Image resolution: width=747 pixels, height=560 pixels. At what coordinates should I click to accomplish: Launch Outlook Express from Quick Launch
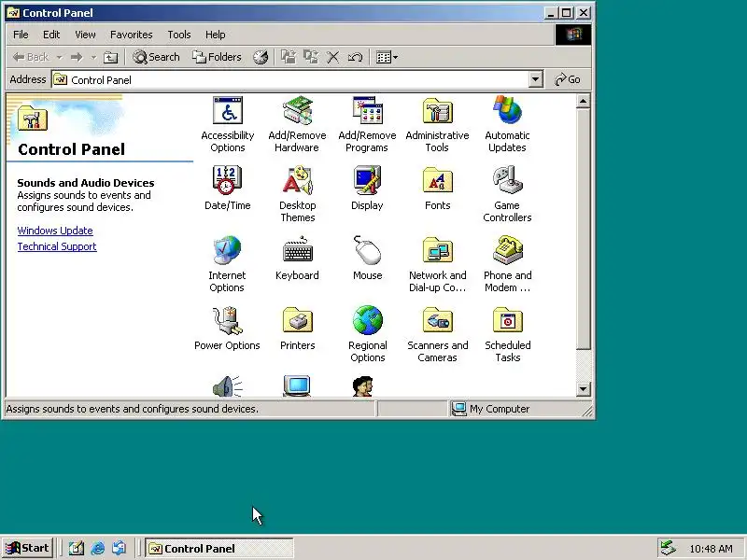120,549
